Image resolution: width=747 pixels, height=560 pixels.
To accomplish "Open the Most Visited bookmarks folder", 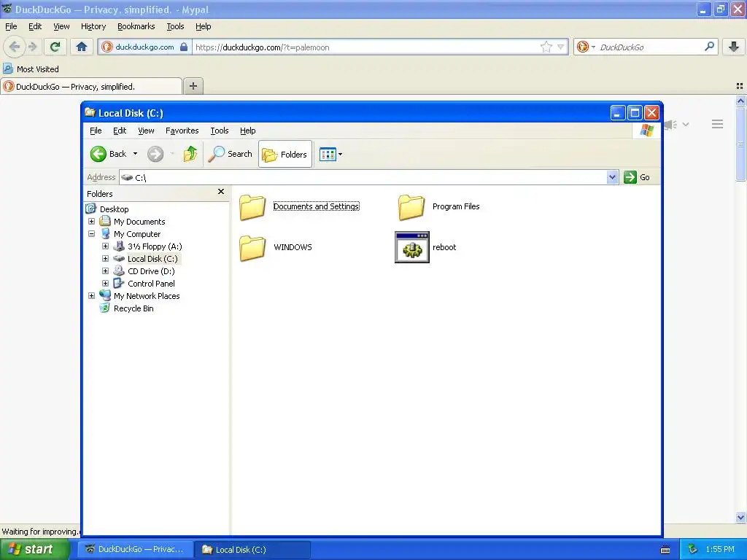I will [x=31, y=69].
